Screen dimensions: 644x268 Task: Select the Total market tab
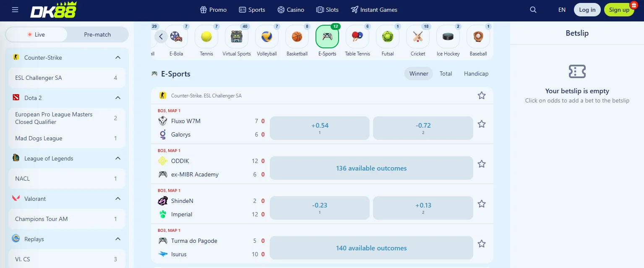tap(446, 74)
